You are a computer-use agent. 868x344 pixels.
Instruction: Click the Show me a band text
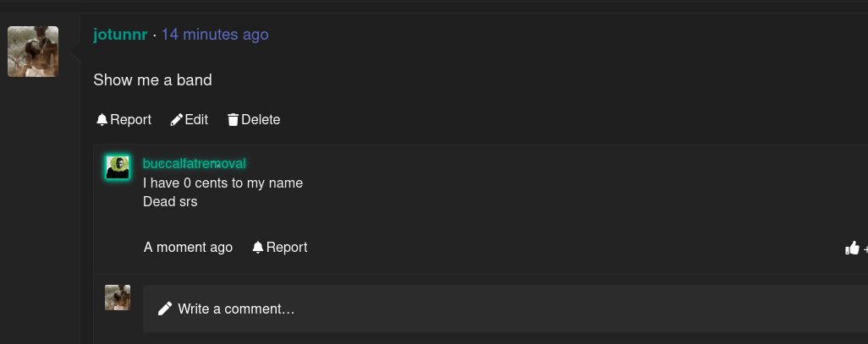point(153,80)
